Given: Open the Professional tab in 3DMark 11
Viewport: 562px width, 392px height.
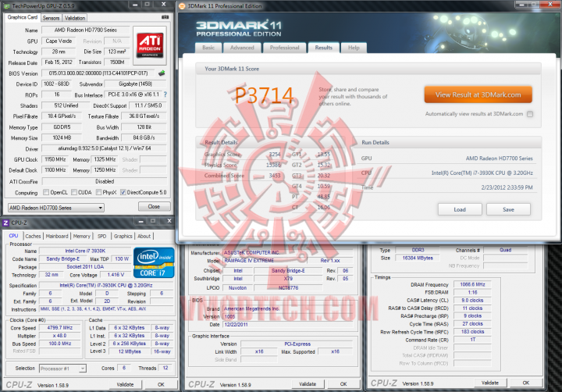Looking at the screenshot, I should (285, 48).
